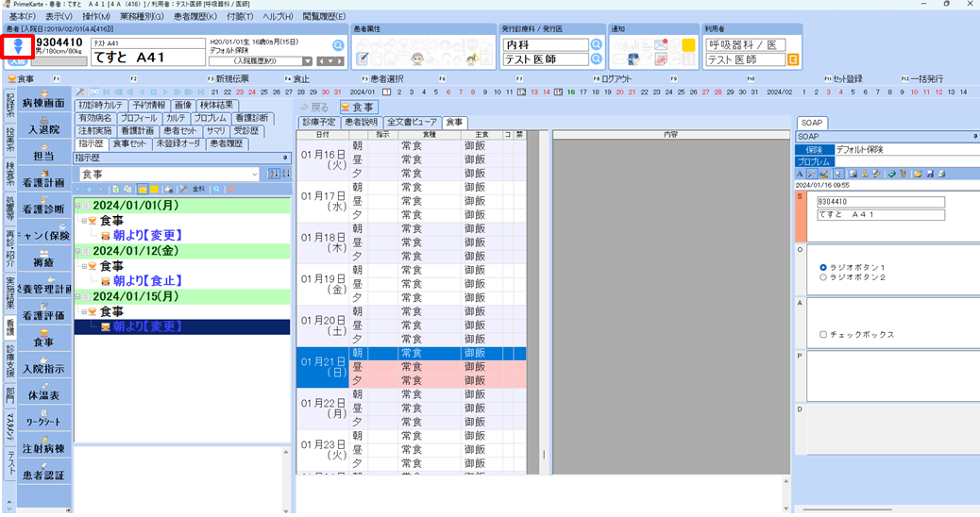Click the magnifier icon in 指示歴 toolbar
This screenshot has width=980, height=517.
pyautogui.click(x=216, y=190)
